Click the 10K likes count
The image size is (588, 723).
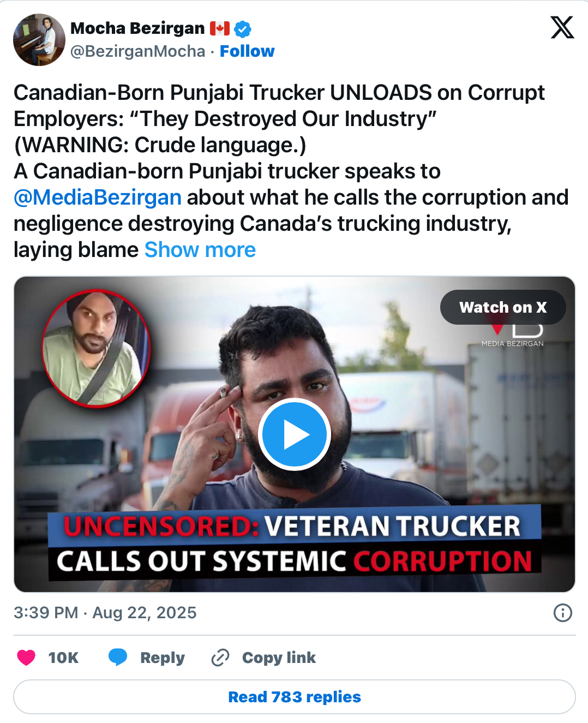pyautogui.click(x=63, y=658)
